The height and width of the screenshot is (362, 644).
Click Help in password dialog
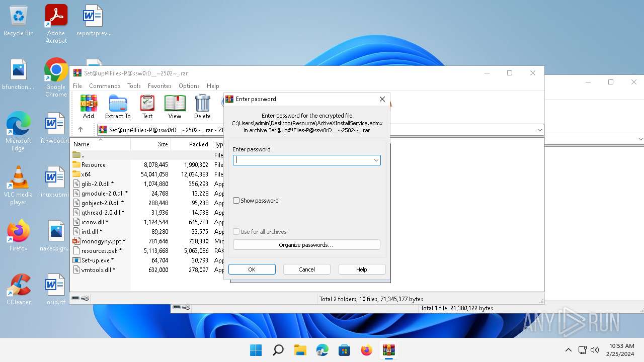pos(362,269)
